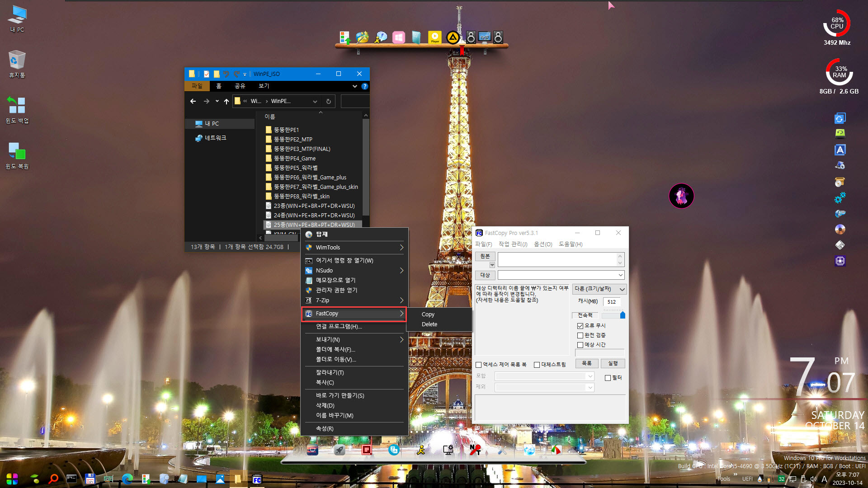The image size is (868, 488).
Task: Click the blue sync icon in the right sidebar
Action: pyautogui.click(x=840, y=118)
